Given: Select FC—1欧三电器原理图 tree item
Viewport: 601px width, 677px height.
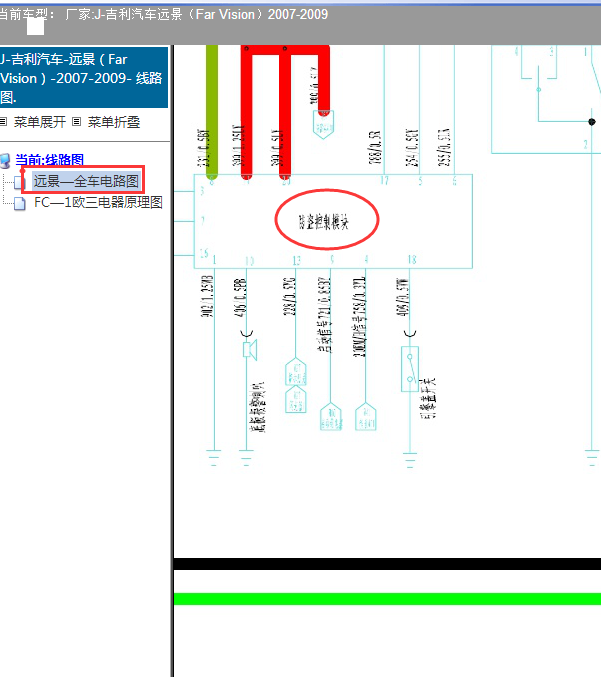Looking at the screenshot, I should point(98,202).
